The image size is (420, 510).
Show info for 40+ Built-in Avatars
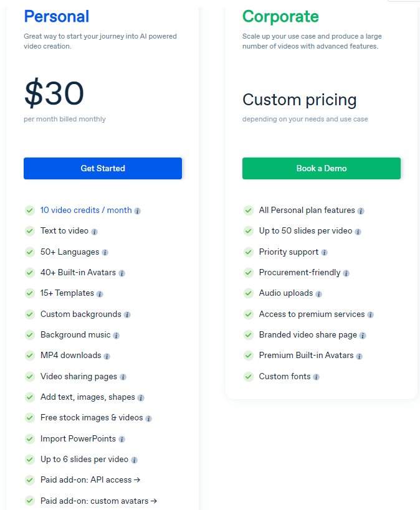coord(122,273)
